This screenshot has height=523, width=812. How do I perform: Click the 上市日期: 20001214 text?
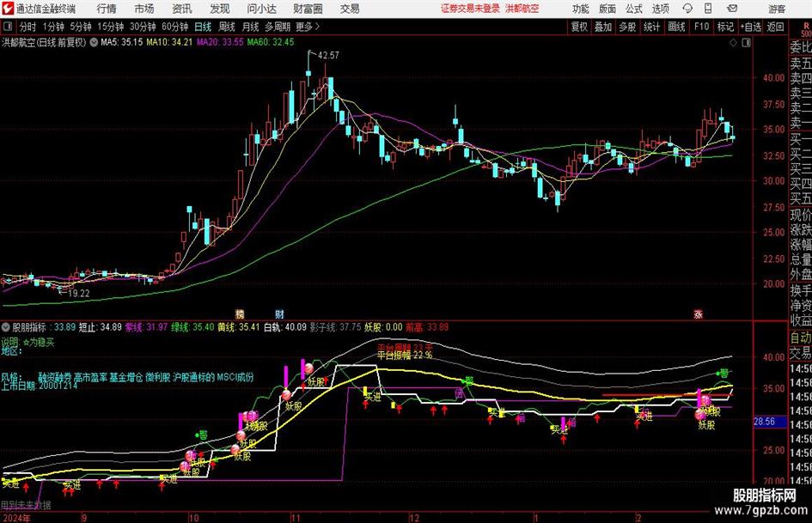coord(40,386)
